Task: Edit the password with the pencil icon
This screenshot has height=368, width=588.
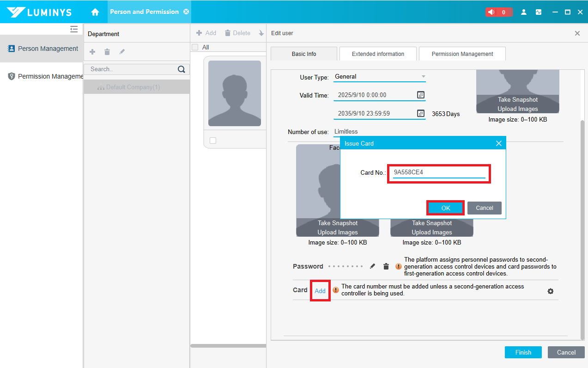Action: [373, 266]
